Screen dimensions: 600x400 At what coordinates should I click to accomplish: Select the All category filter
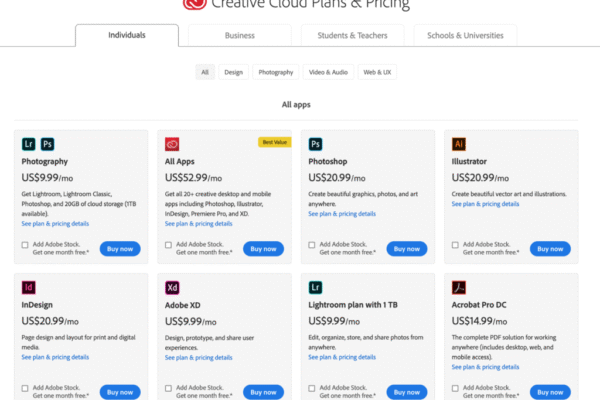205,72
